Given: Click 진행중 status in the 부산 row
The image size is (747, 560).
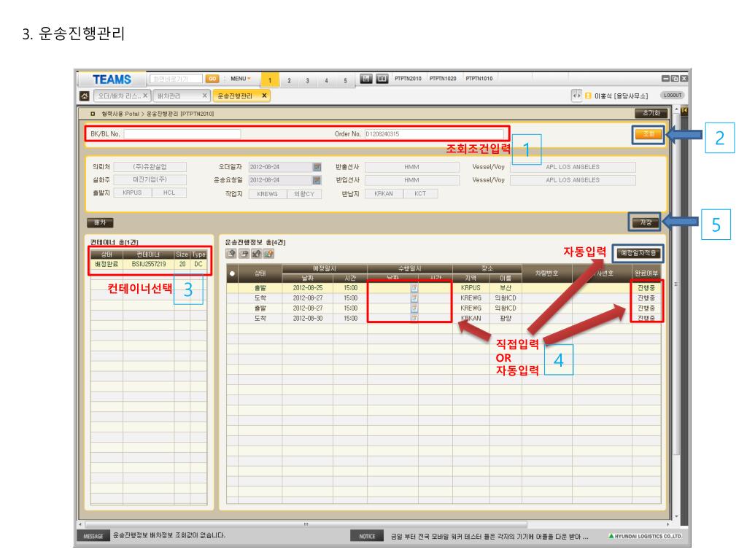Looking at the screenshot, I should 646,288.
